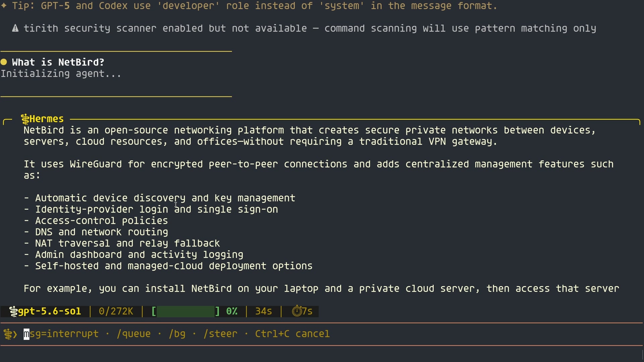Click the NetBird is an open-source networking platform line

310,130
